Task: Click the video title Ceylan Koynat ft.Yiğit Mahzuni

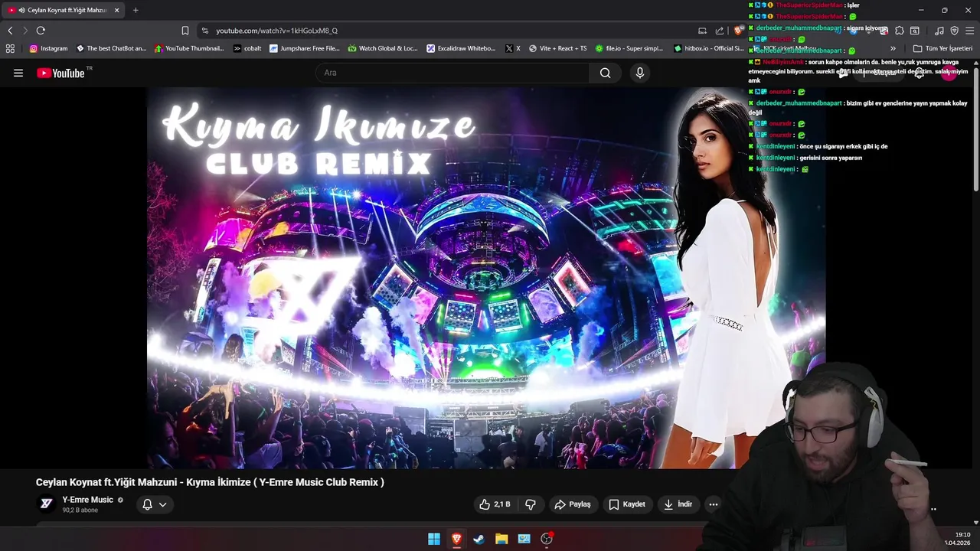Action: pyautogui.click(x=210, y=482)
